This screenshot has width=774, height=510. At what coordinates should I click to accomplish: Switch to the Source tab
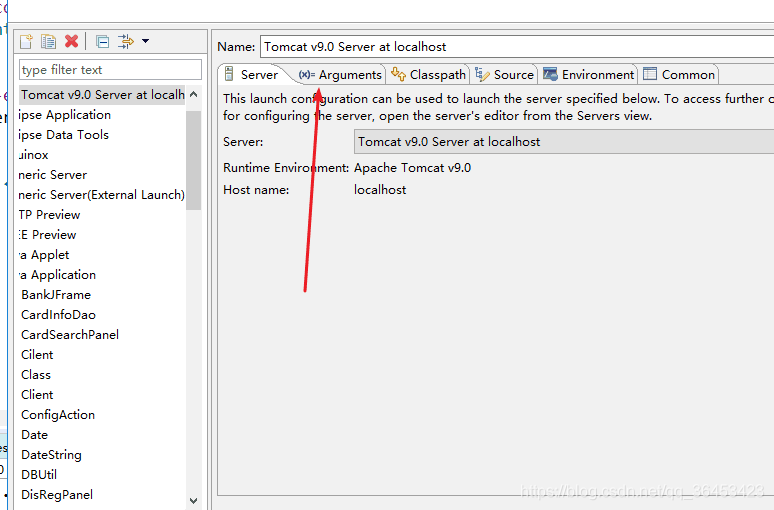pos(504,75)
